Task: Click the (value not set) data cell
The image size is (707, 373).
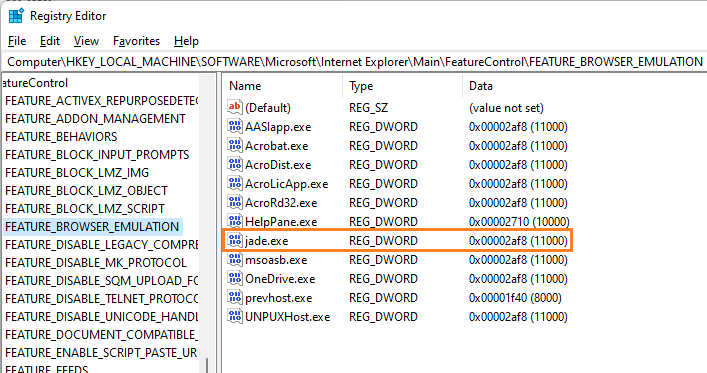Action: coord(506,108)
